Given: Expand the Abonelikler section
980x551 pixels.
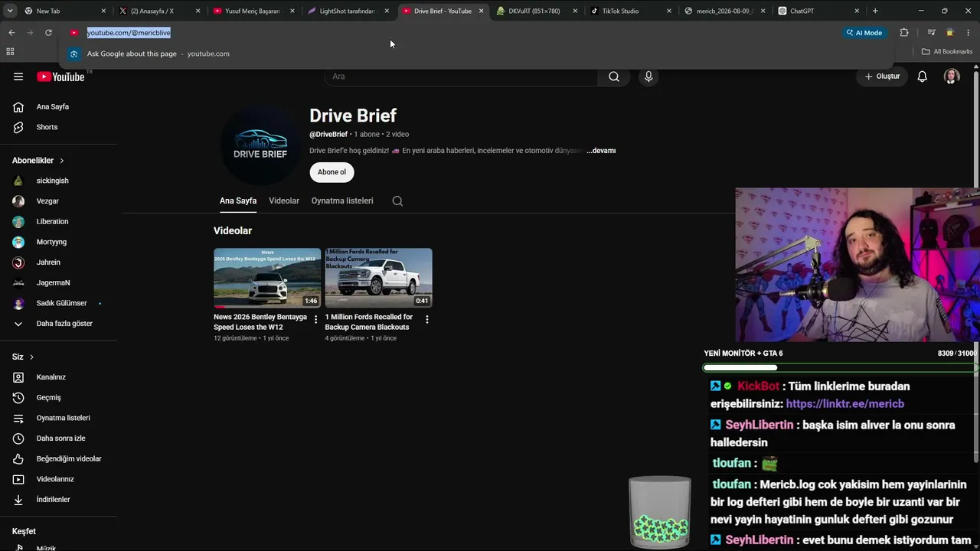Looking at the screenshot, I should 38,161.
